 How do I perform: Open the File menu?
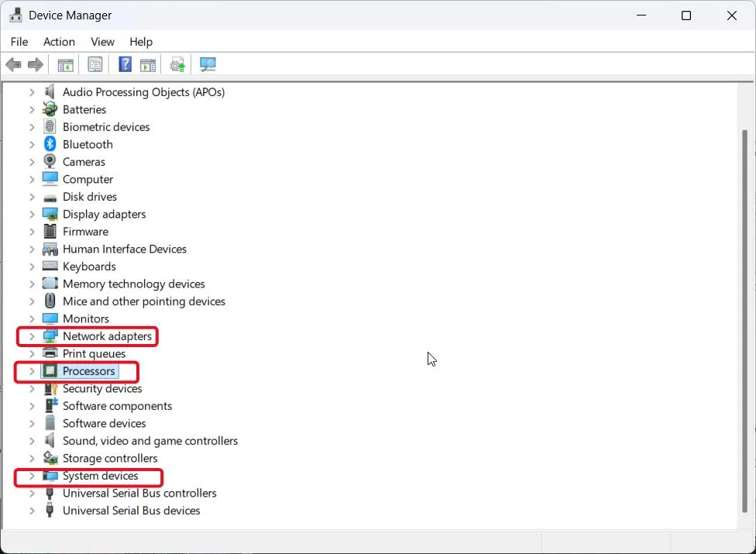[x=19, y=42]
